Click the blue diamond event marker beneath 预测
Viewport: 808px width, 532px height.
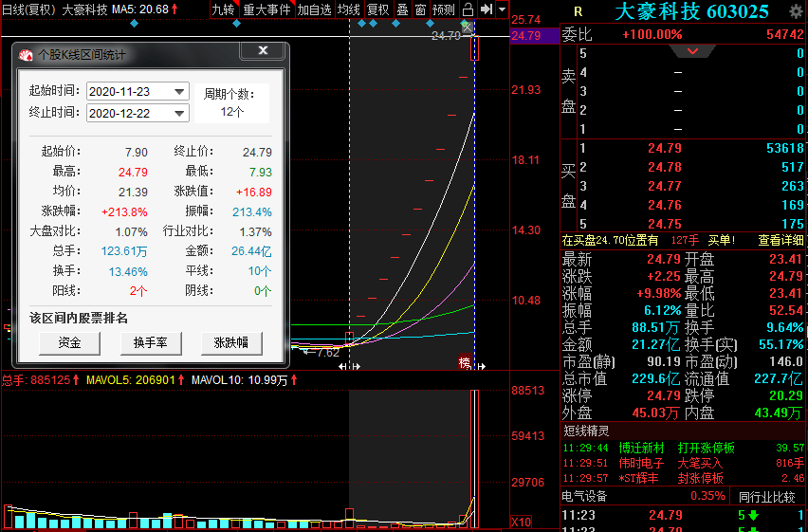tap(430, 23)
